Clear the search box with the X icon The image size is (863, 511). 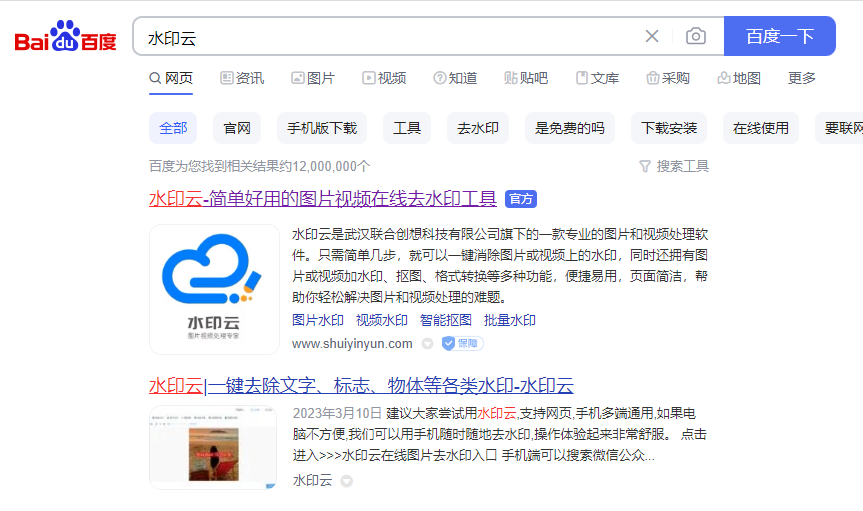tap(652, 36)
